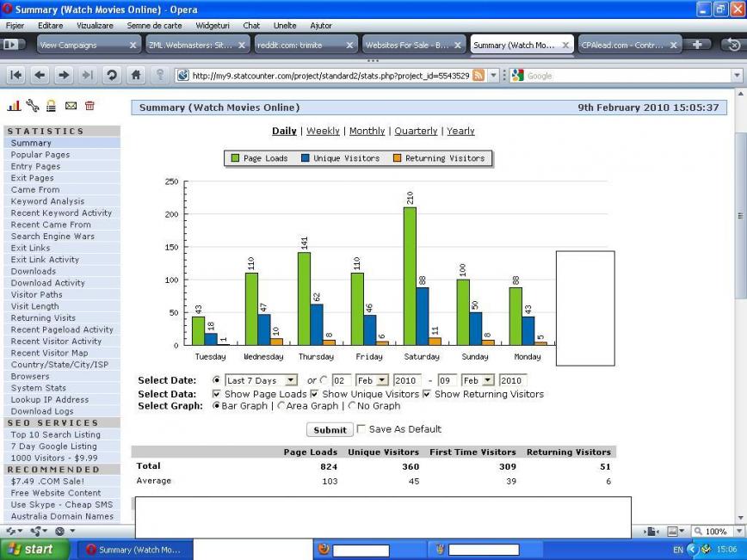
Task: Click the padlock security icon
Action: [x=51, y=106]
